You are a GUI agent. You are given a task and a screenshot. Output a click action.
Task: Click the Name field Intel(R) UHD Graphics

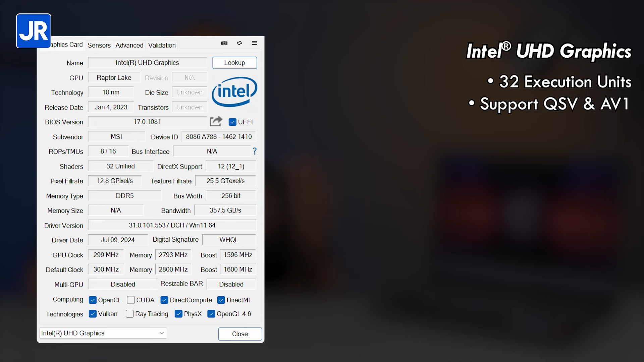[x=147, y=63]
